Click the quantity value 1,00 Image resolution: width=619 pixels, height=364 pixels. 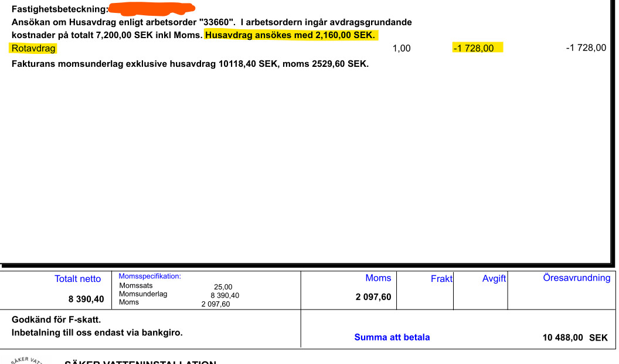click(x=401, y=49)
